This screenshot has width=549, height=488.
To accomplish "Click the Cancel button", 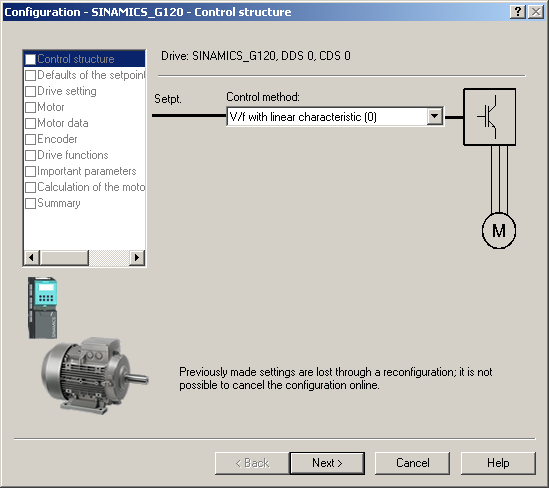I will pyautogui.click(x=412, y=463).
